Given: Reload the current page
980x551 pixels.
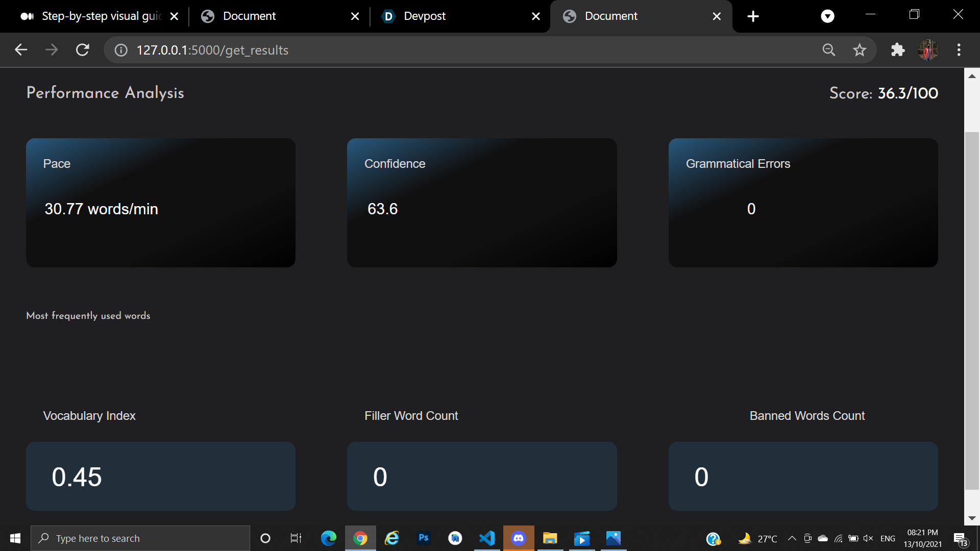Looking at the screenshot, I should pos(83,50).
